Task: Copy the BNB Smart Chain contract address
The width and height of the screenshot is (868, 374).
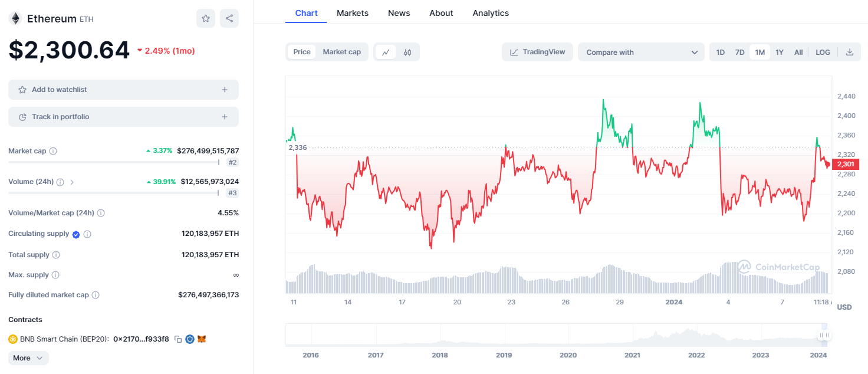Action: tap(178, 339)
